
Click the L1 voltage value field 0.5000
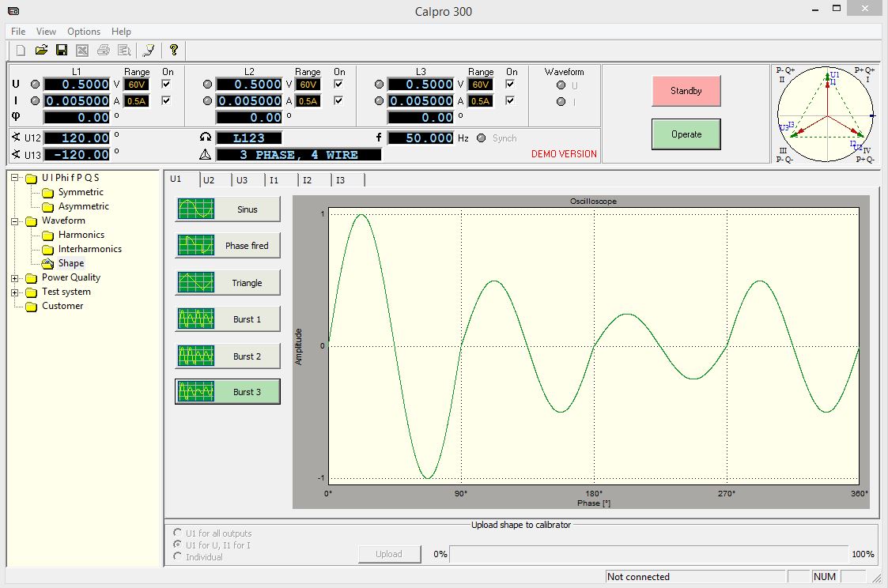(x=77, y=85)
